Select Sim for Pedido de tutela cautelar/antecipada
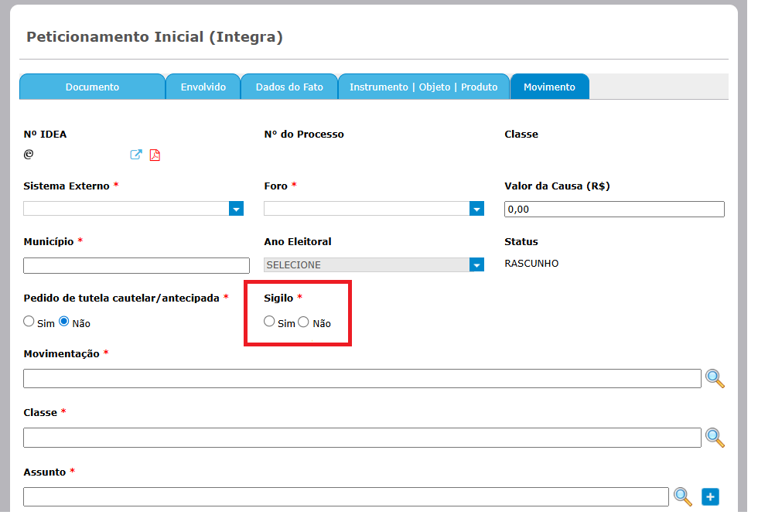This screenshot has width=758, height=532. (x=29, y=322)
